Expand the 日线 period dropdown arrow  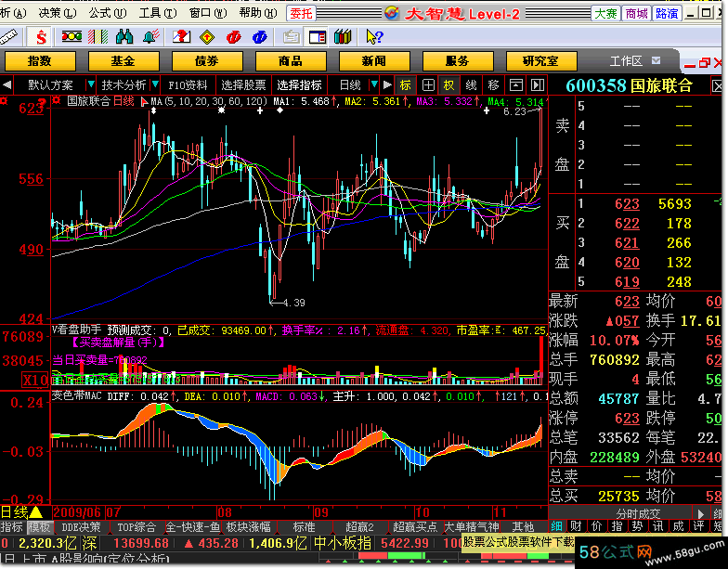point(374,84)
